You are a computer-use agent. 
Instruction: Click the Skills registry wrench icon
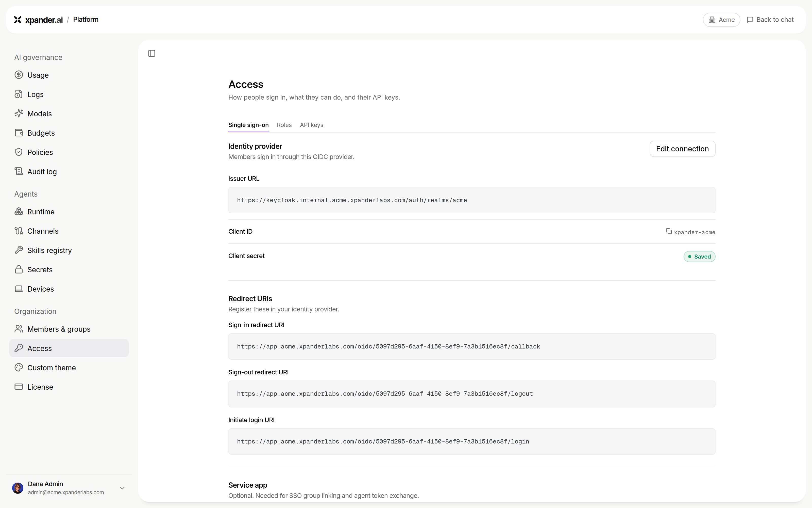click(x=19, y=250)
